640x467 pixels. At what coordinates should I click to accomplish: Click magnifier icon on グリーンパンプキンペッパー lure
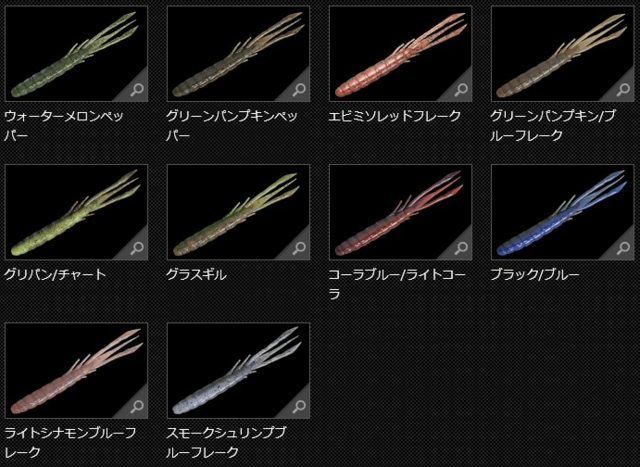pos(299,90)
